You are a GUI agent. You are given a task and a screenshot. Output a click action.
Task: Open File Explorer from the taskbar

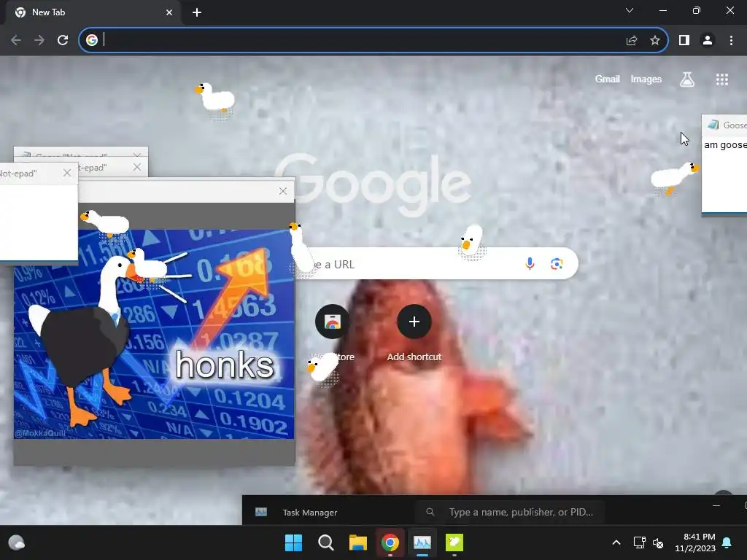point(357,542)
